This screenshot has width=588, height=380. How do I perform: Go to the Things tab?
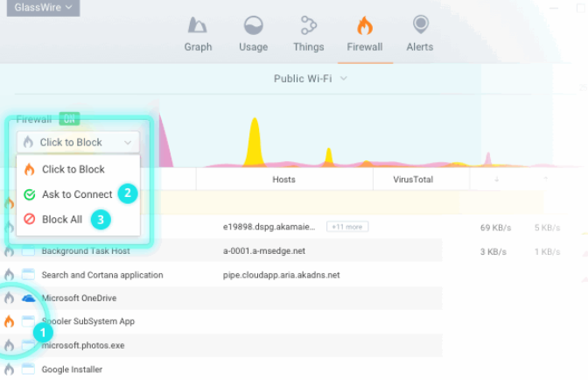click(309, 34)
